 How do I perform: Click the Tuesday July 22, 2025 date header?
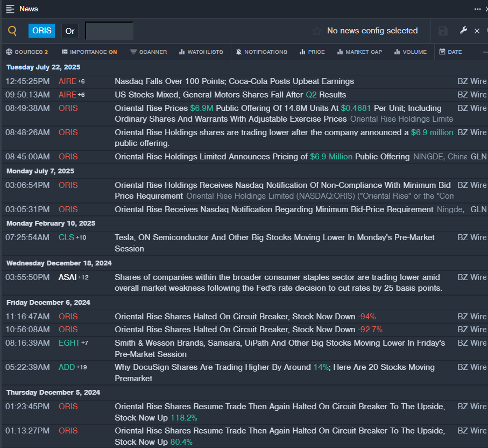coord(43,67)
